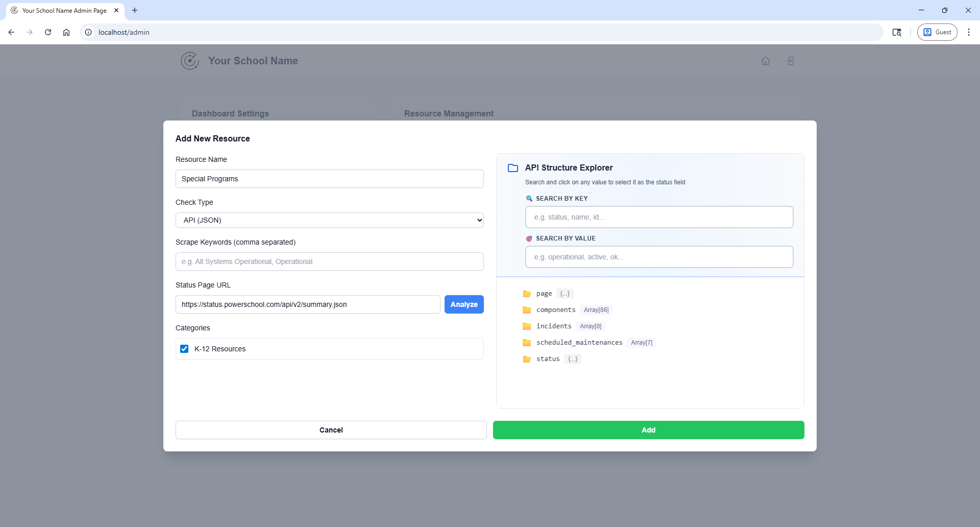980x527 pixels.
Task: Click the home icon in site header
Action: pyautogui.click(x=765, y=61)
